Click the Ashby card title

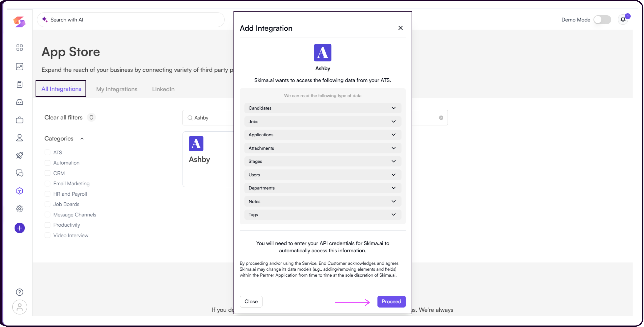tap(199, 159)
